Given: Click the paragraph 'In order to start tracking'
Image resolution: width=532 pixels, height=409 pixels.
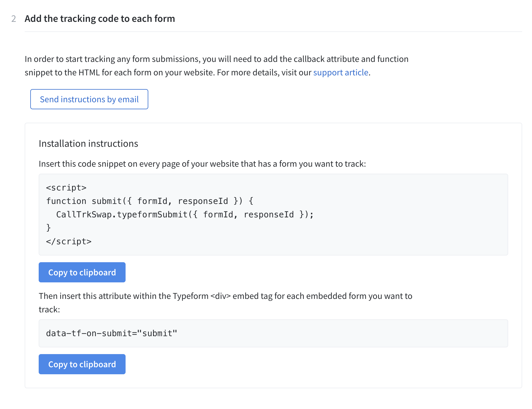Looking at the screenshot, I should 216,66.
